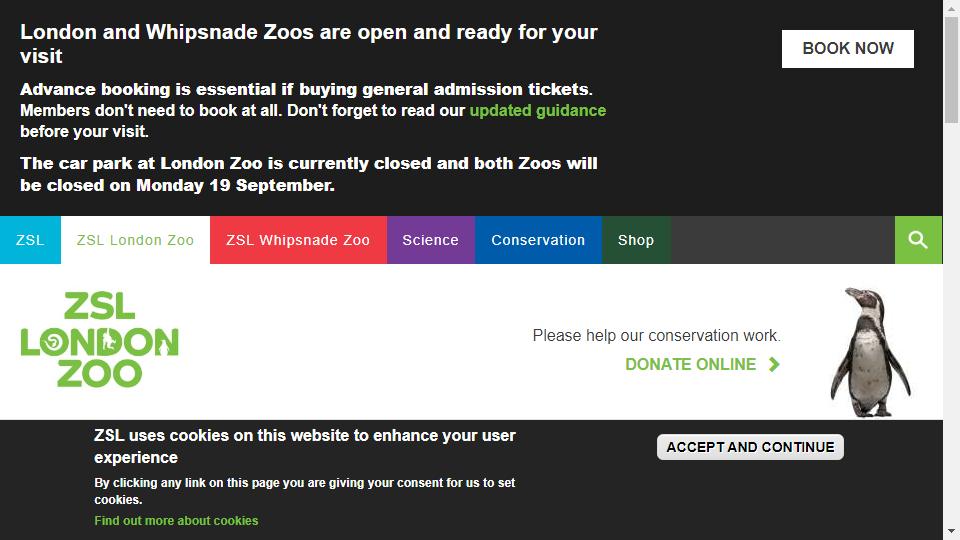Accept and continue with cookies

click(x=750, y=447)
